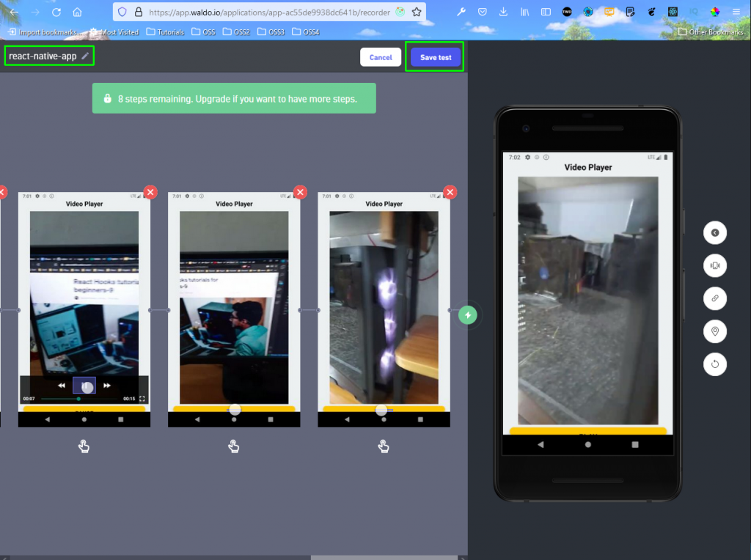This screenshot has width=751, height=560.
Task: Reload the page in the browser
Action: pyautogui.click(x=56, y=12)
